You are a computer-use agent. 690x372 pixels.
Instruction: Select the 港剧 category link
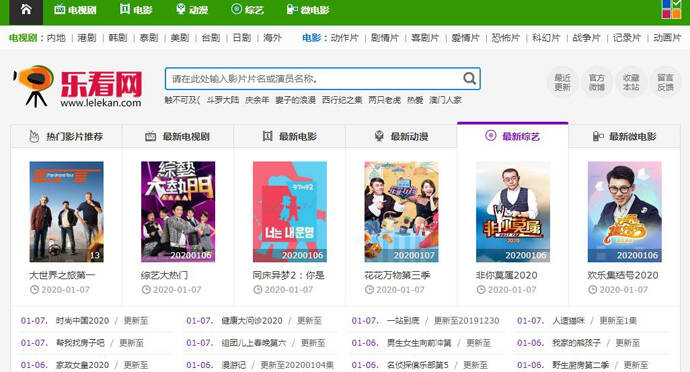(87, 38)
